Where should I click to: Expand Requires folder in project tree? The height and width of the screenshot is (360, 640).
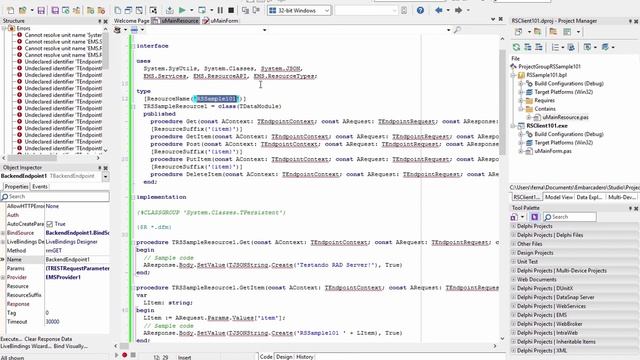pyautogui.click(x=521, y=100)
